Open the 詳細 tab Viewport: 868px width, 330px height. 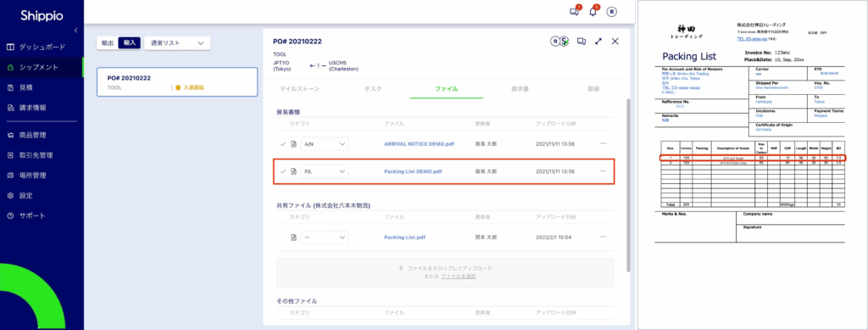(593, 88)
